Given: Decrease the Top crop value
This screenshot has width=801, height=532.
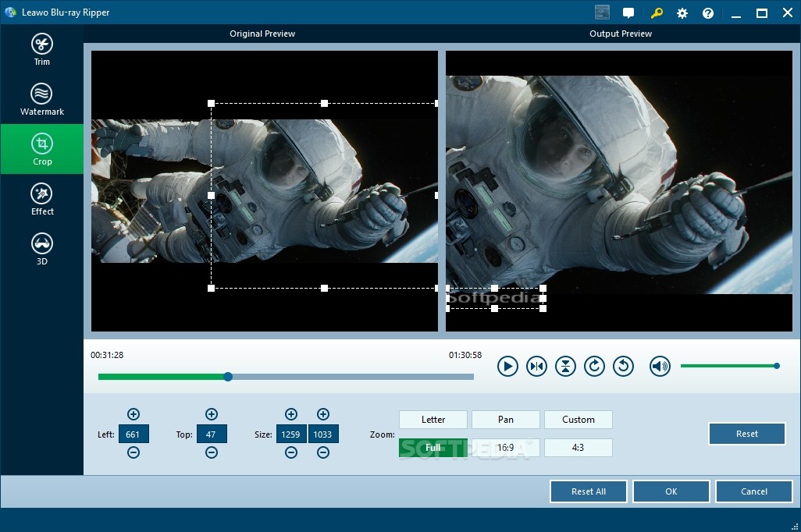Looking at the screenshot, I should tap(212, 452).
